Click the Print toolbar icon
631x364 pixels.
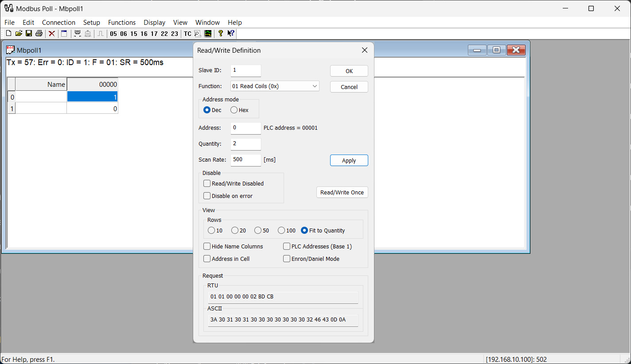click(39, 34)
